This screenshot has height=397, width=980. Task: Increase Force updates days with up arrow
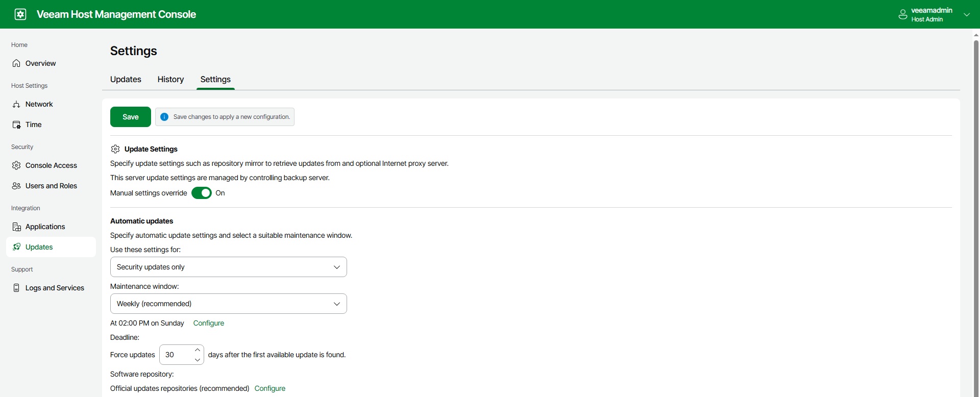click(x=197, y=350)
